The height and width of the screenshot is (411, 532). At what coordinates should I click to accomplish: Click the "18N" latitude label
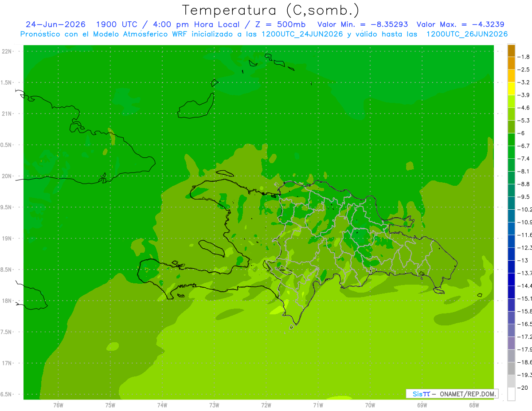click(6, 301)
